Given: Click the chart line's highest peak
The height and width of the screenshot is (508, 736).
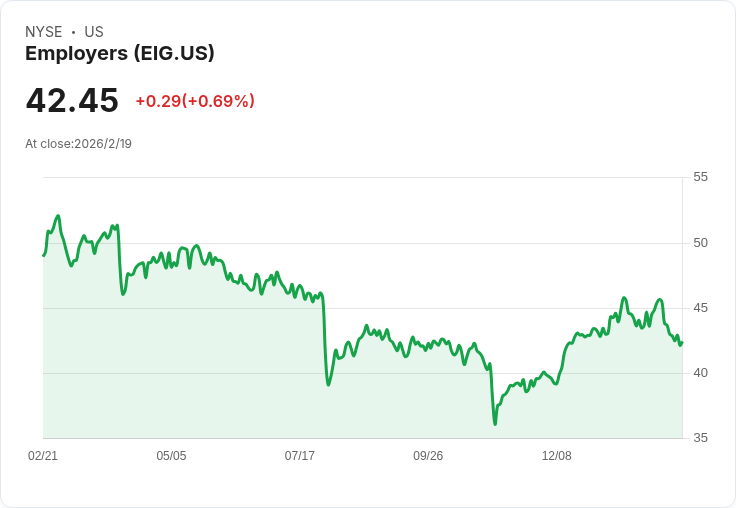Looking at the screenshot, I should tap(58, 216).
